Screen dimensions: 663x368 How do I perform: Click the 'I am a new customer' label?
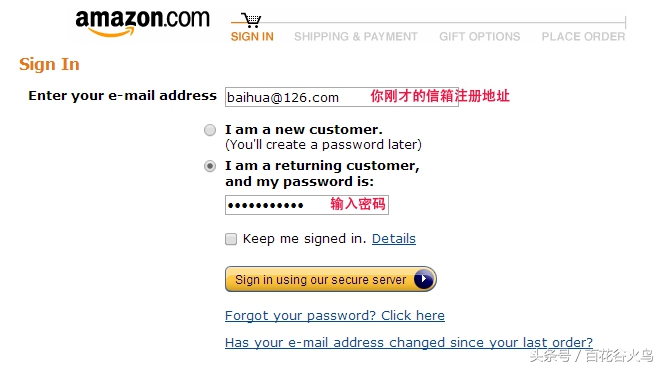(x=304, y=129)
